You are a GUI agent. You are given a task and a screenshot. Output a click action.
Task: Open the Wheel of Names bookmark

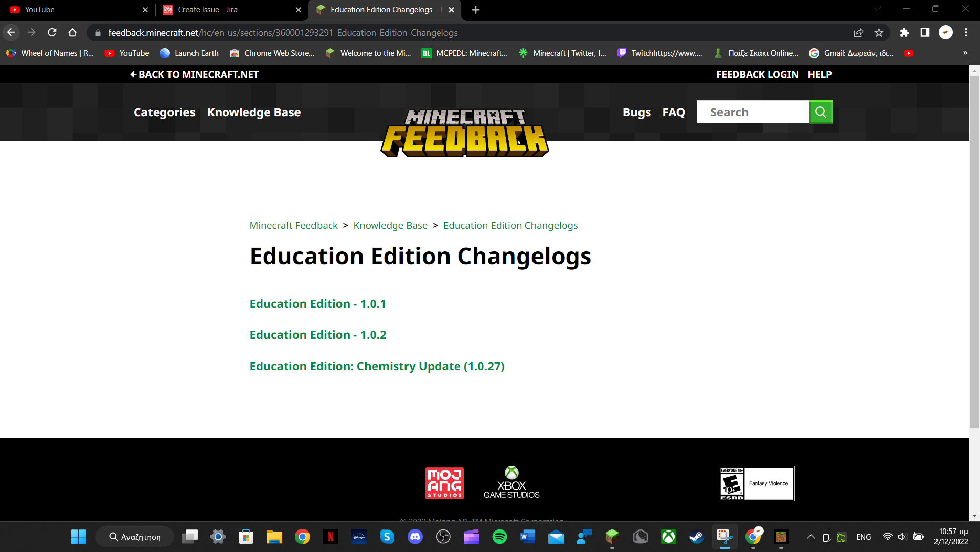50,53
